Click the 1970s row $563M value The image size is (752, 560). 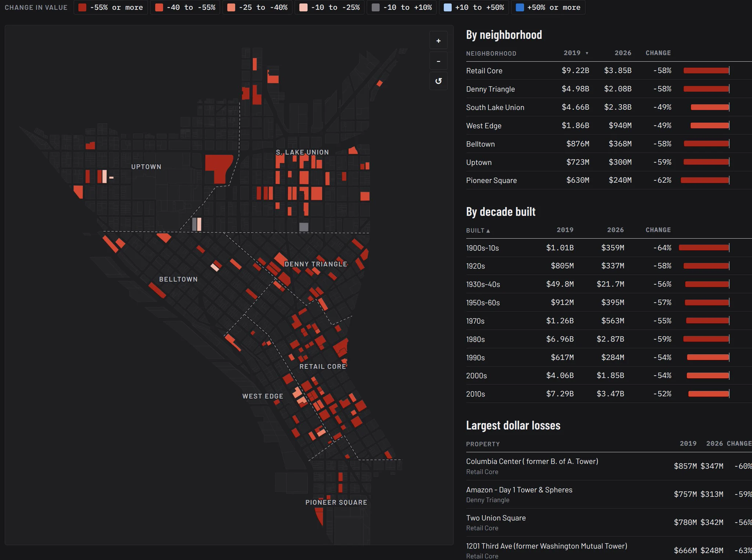[x=612, y=321]
